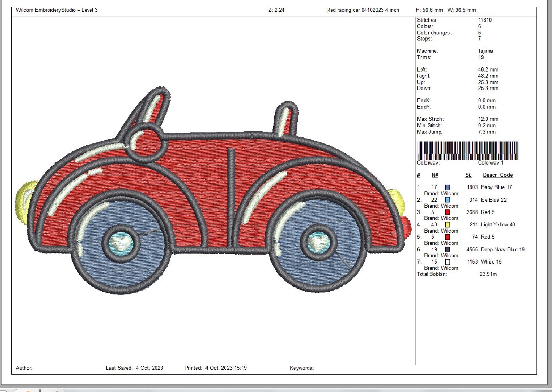Click the red car embroidery design preview
The height and width of the screenshot is (392, 552).
click(x=213, y=191)
